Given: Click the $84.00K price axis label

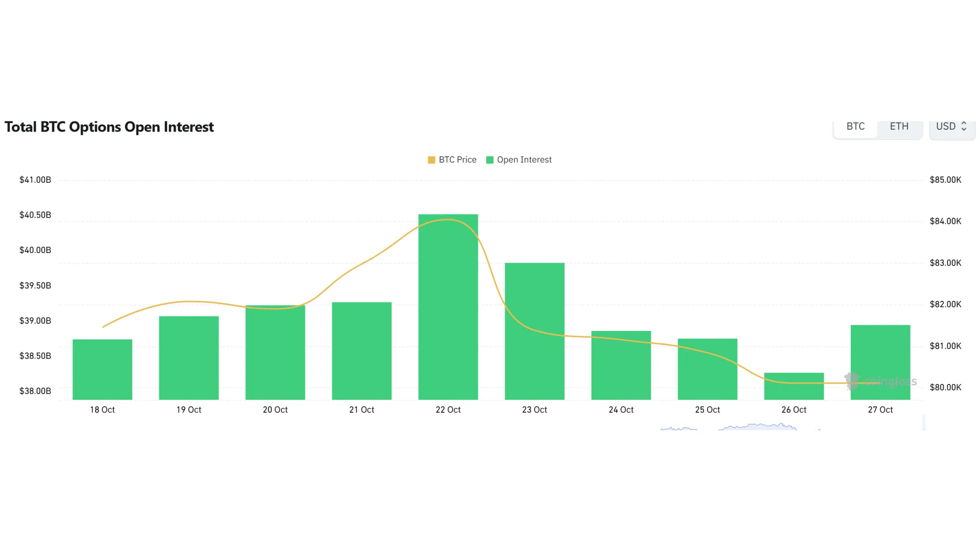Looking at the screenshot, I should point(946,221).
